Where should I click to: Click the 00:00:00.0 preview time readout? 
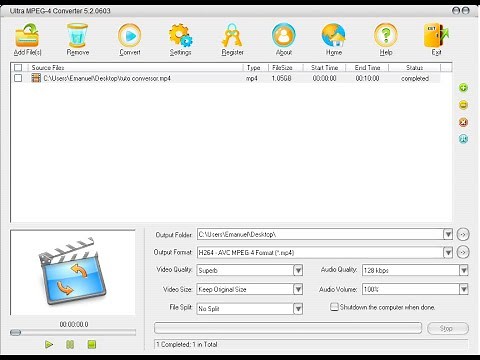click(x=74, y=324)
